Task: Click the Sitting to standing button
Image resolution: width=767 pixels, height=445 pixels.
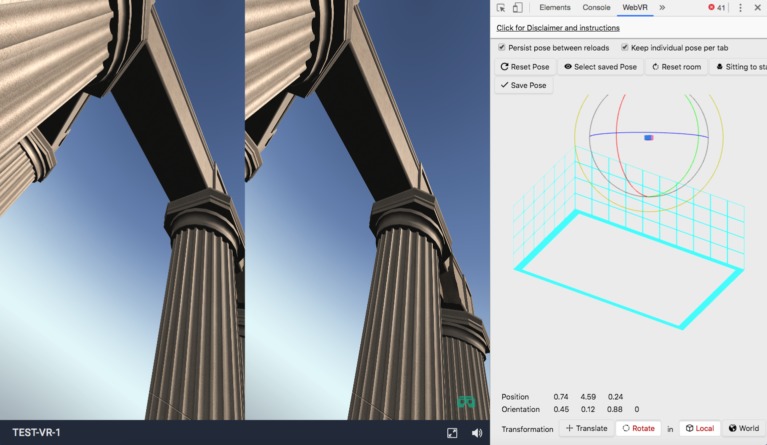Action: coord(739,67)
